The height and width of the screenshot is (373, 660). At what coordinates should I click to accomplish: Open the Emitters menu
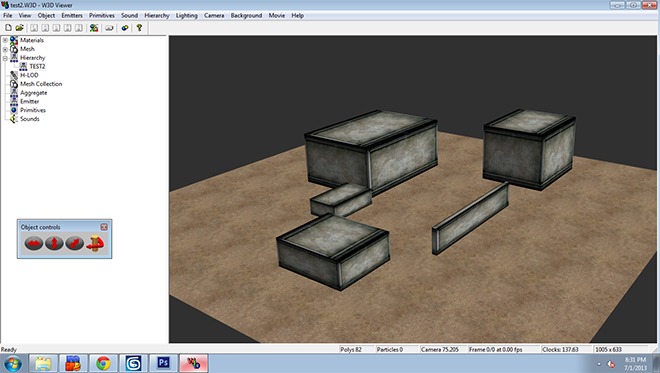pyautogui.click(x=72, y=16)
